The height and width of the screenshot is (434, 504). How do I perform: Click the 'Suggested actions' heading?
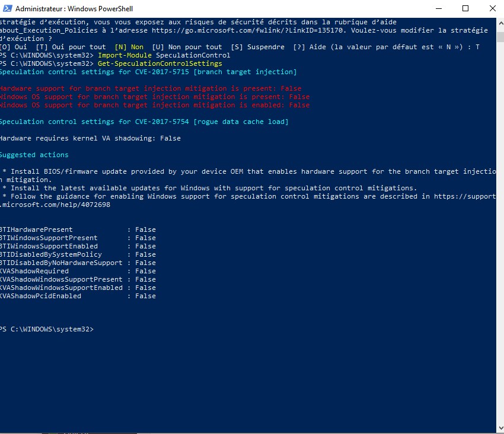[x=34, y=155]
